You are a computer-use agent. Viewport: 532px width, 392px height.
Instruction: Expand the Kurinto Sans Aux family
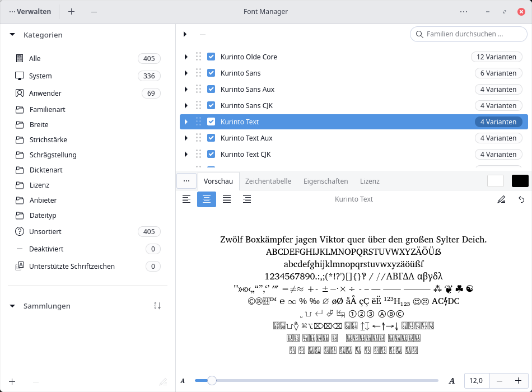pos(186,89)
